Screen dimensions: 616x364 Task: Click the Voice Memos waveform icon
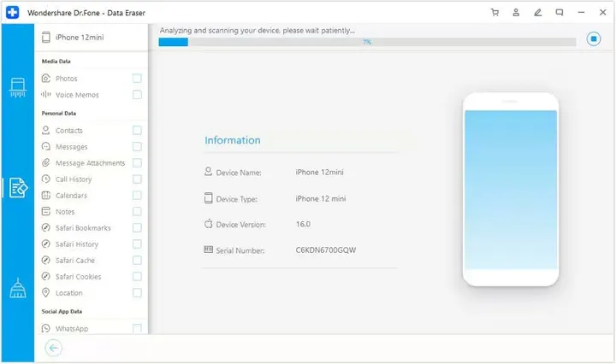[46, 95]
